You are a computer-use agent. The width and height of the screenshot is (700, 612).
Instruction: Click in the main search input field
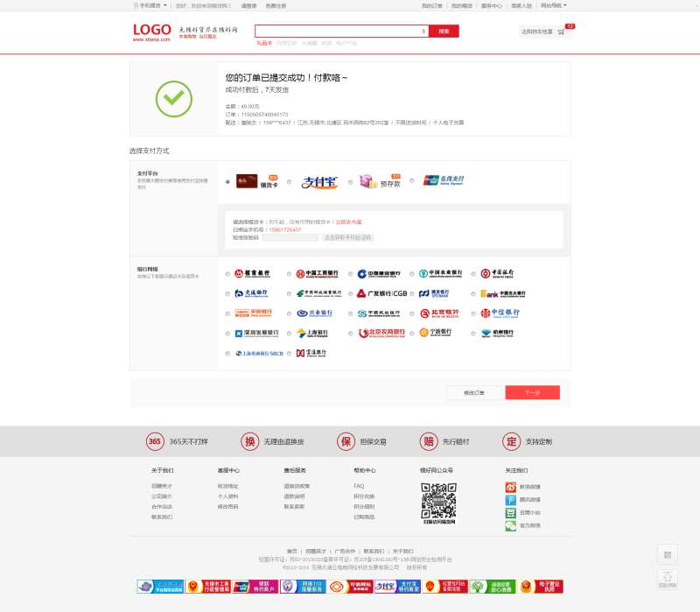coord(337,32)
